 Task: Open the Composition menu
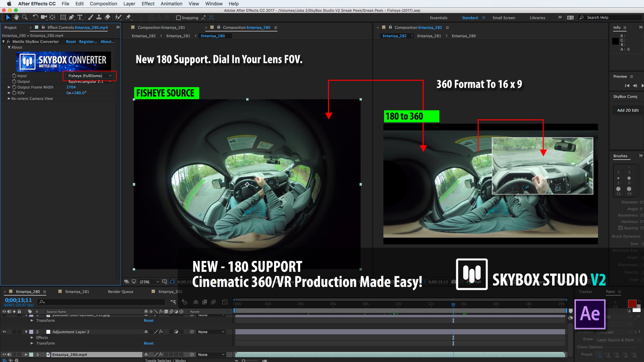point(103,3)
